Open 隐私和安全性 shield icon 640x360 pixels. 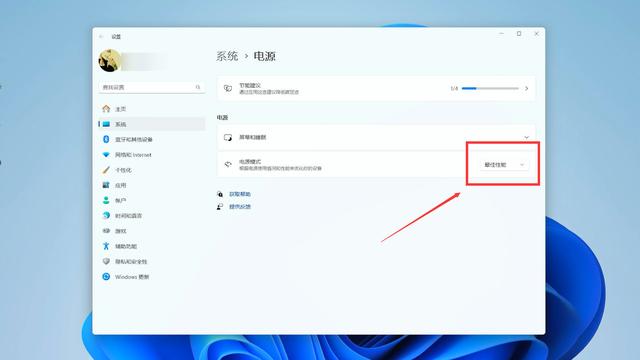pos(106,261)
